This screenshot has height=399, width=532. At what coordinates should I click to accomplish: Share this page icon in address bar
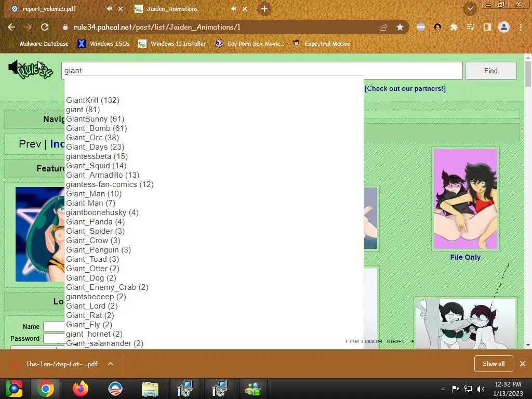383,27
